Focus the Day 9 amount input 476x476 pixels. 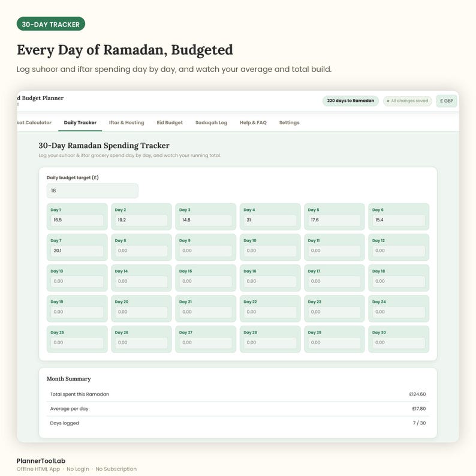tap(206, 251)
